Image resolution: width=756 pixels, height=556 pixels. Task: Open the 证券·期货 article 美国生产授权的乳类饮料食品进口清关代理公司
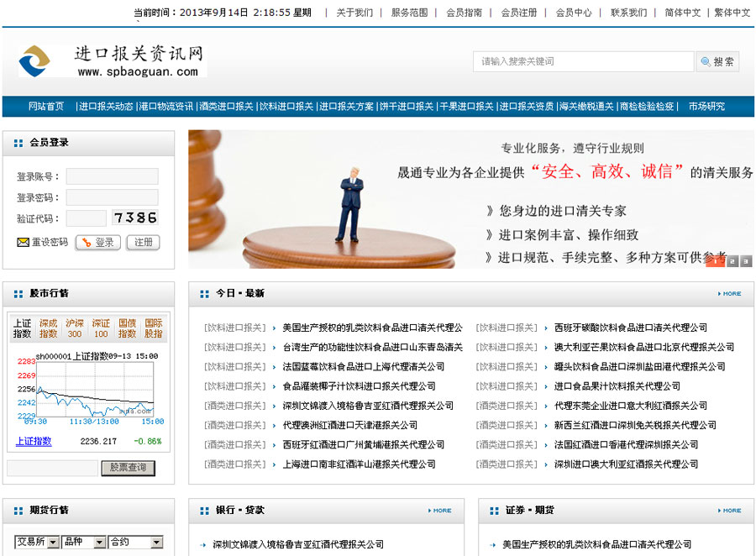[597, 544]
